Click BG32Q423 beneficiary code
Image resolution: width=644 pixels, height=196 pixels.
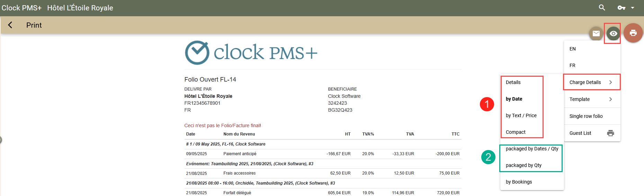point(340,110)
